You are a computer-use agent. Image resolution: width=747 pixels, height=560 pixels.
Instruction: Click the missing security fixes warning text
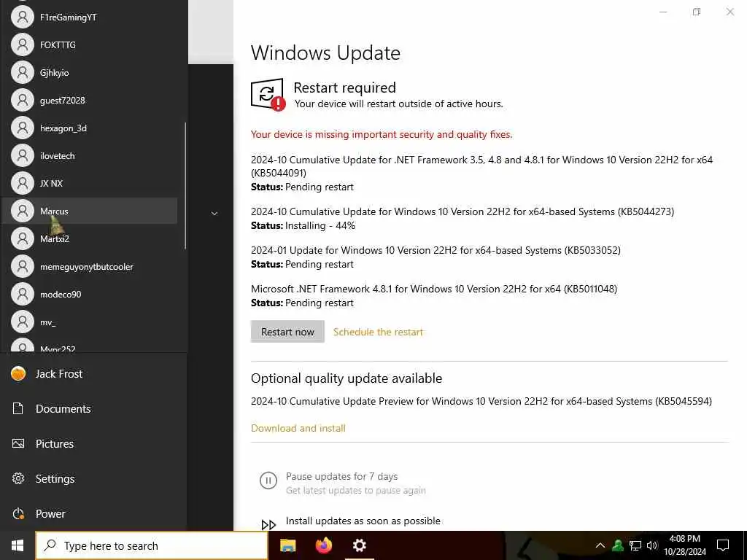pos(382,134)
